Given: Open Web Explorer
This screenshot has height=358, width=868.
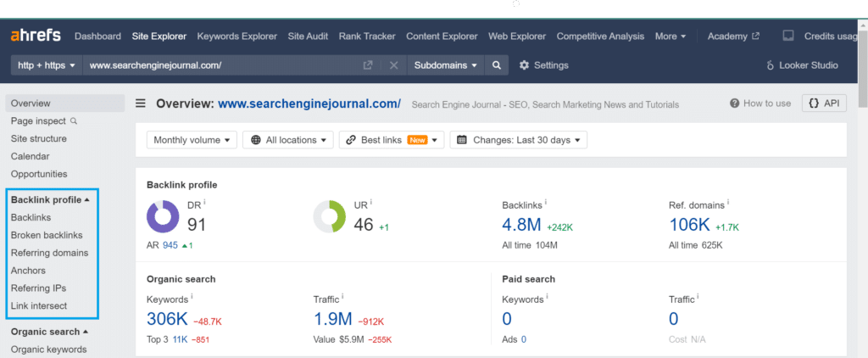Looking at the screenshot, I should [517, 36].
